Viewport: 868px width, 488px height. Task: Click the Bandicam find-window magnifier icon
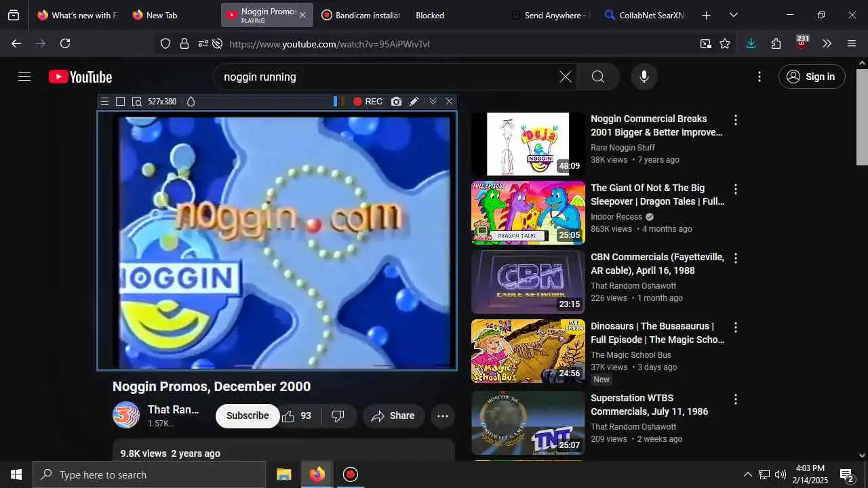136,102
